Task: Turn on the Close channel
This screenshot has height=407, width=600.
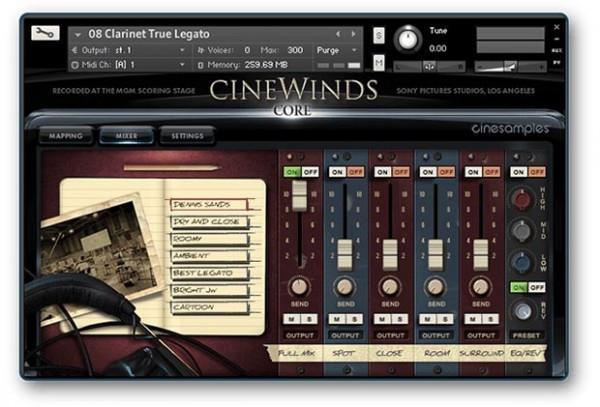Action: pos(382,172)
